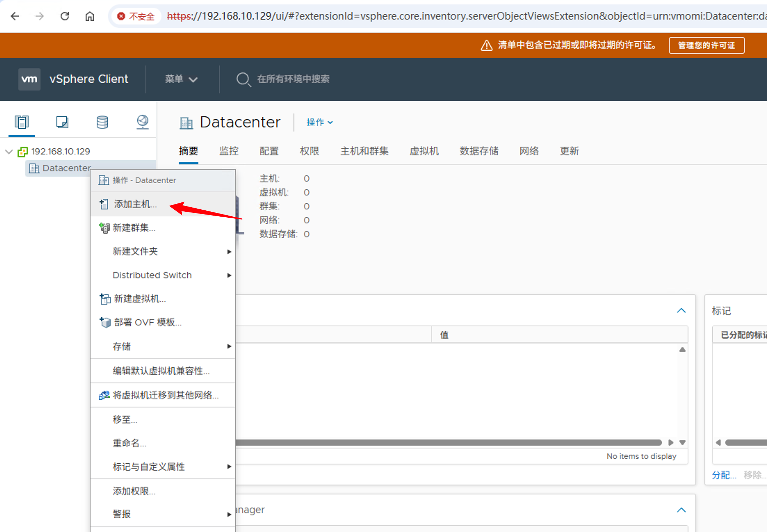Select 新建群集... from the context menu
The height and width of the screenshot is (532, 767).
(x=163, y=228)
